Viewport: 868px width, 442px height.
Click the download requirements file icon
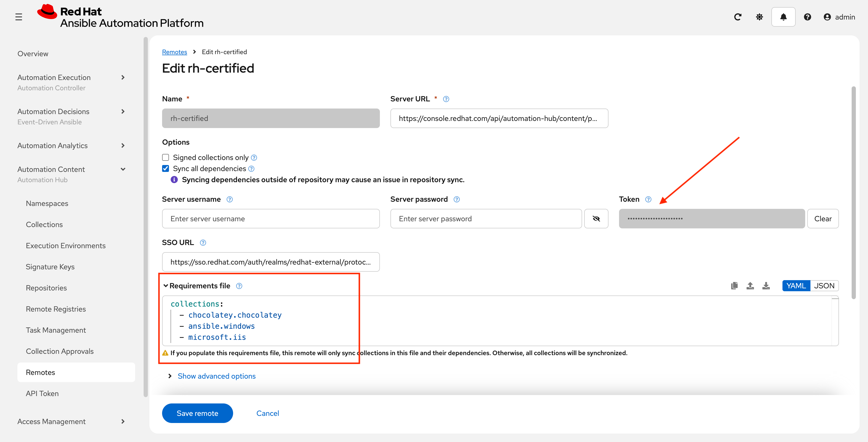pyautogui.click(x=766, y=286)
